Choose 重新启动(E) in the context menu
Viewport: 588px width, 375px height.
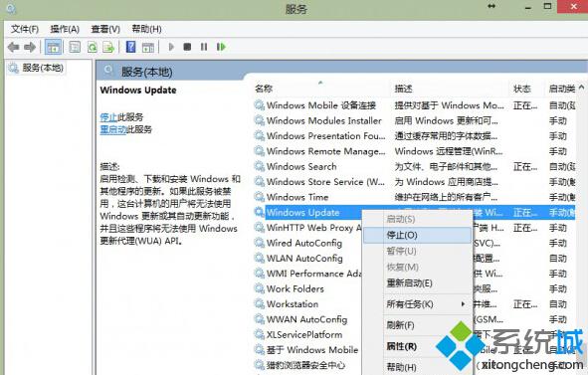click(x=418, y=283)
